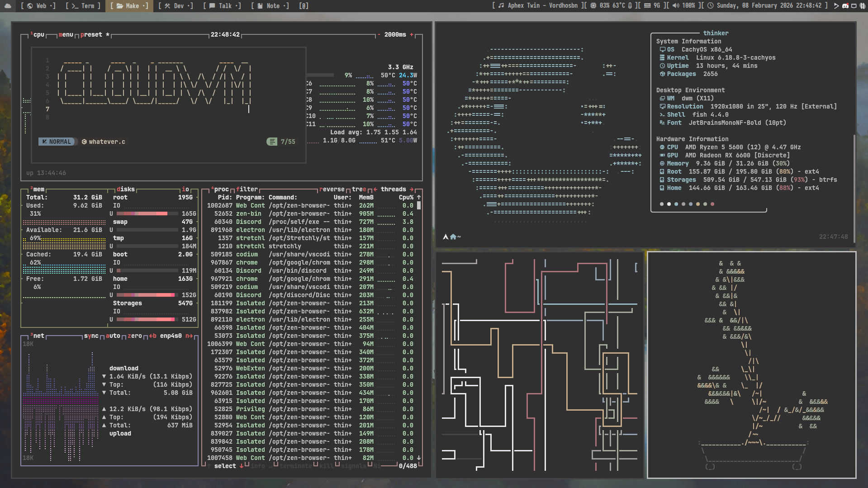Click the music note icon beside Aphex Twin

(x=501, y=6)
